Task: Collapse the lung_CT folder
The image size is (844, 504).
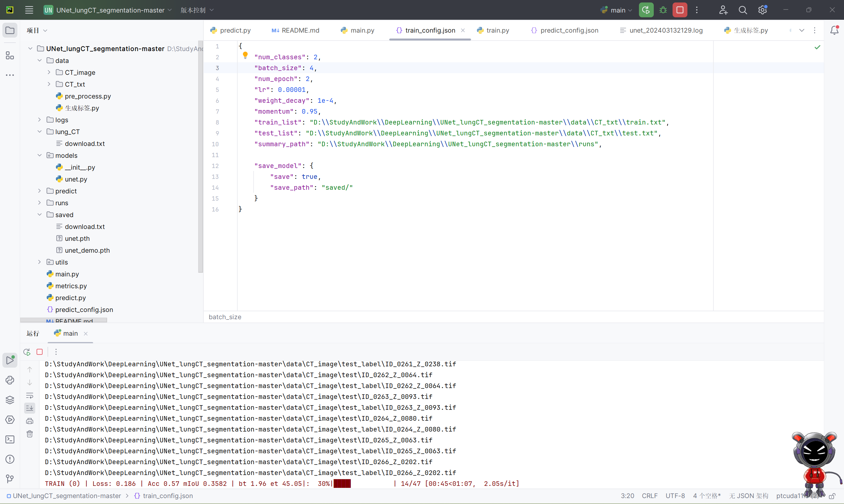Action: click(40, 131)
